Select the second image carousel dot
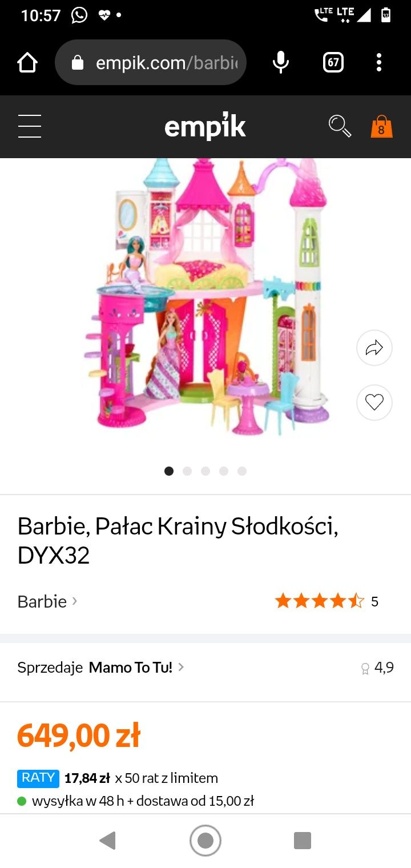The image size is (411, 868). [187, 471]
